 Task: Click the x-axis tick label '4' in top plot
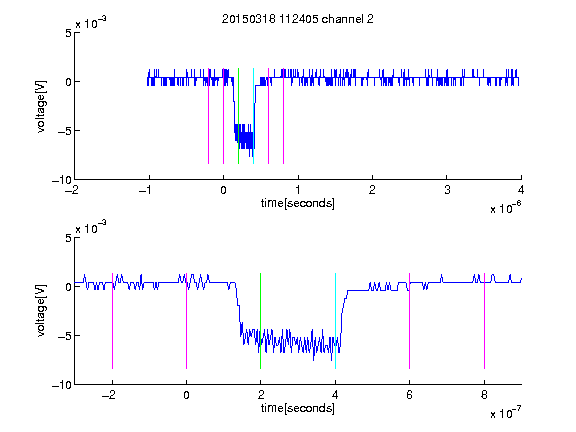pos(521,190)
